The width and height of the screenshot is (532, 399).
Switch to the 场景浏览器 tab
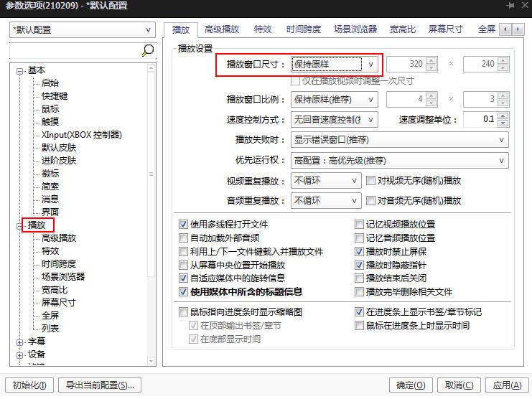[355, 29]
